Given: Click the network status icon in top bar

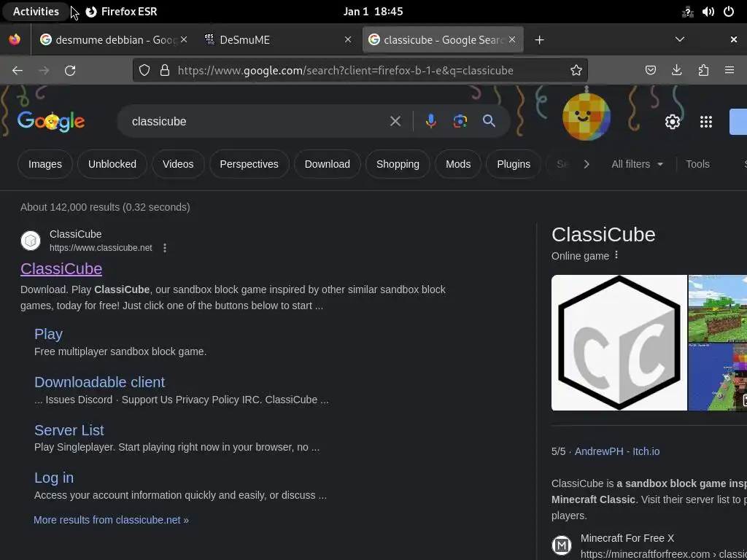Looking at the screenshot, I should pos(687,12).
